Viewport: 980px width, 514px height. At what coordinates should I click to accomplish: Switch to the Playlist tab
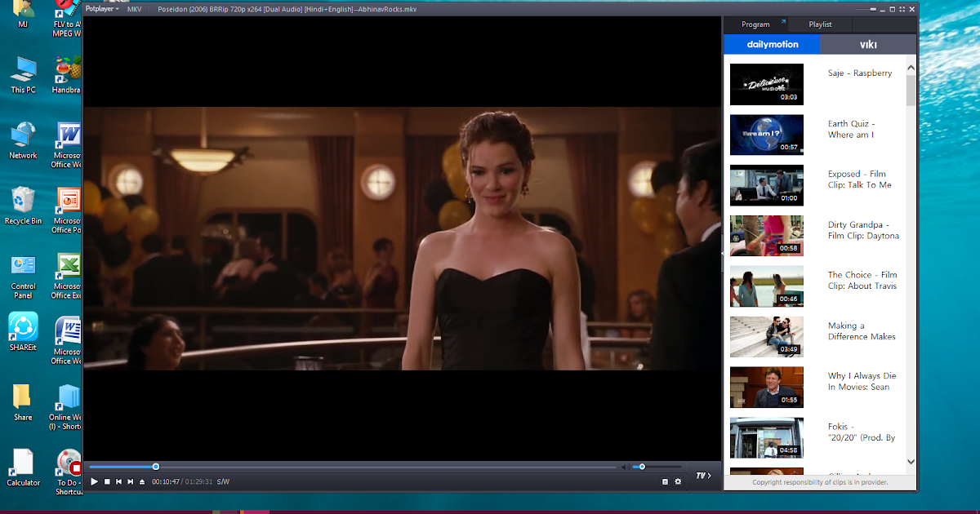pos(820,24)
